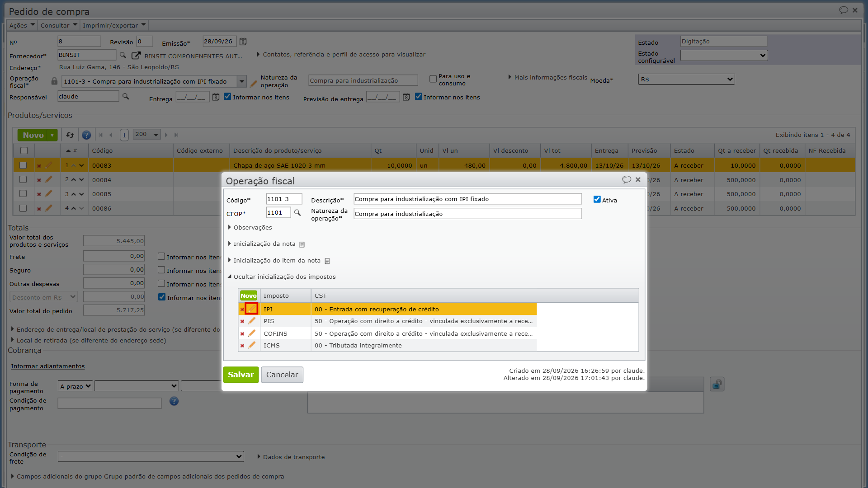The image size is (868, 488).
Task: Open Estado configurável dropdown
Action: click(x=724, y=56)
